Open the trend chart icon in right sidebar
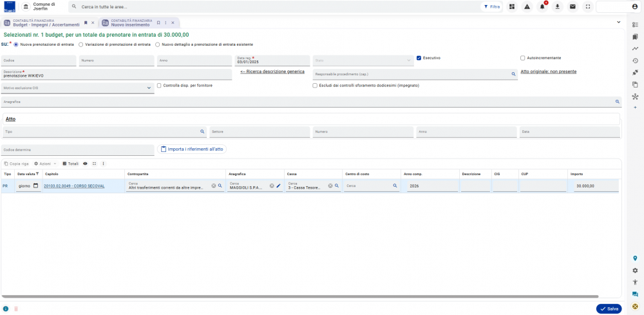This screenshot has height=315, width=644. (635, 48)
